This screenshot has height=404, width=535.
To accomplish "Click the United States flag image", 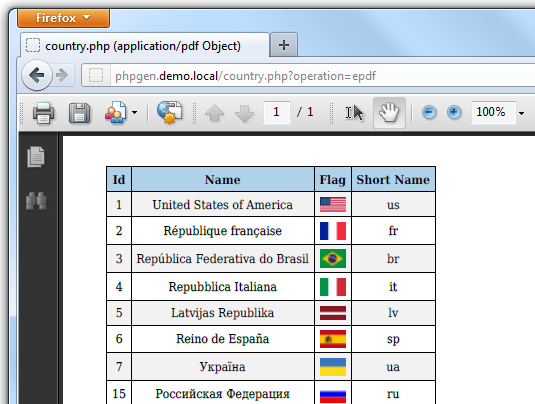I will (333, 204).
